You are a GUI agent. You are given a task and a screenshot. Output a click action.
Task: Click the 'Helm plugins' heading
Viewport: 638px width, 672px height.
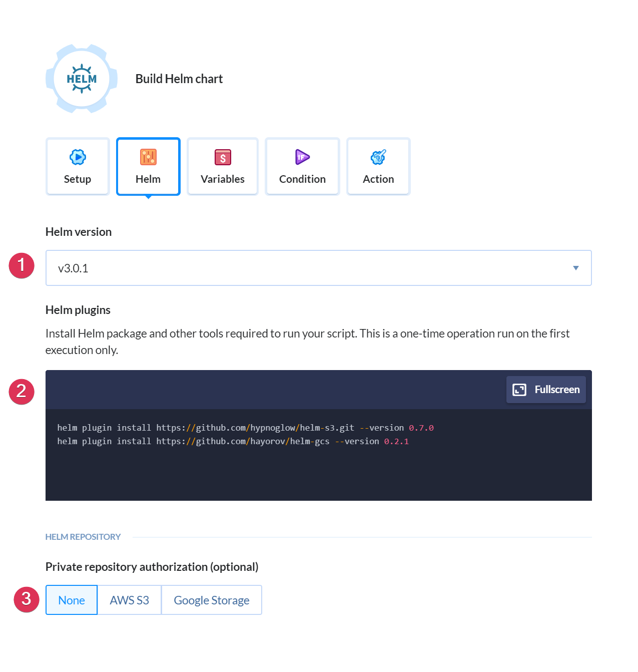[x=78, y=310]
